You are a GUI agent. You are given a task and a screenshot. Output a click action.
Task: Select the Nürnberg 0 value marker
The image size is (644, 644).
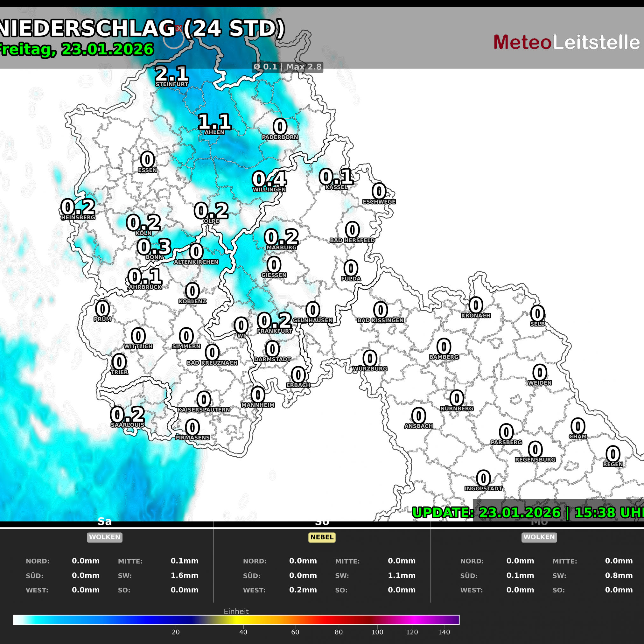(x=456, y=398)
